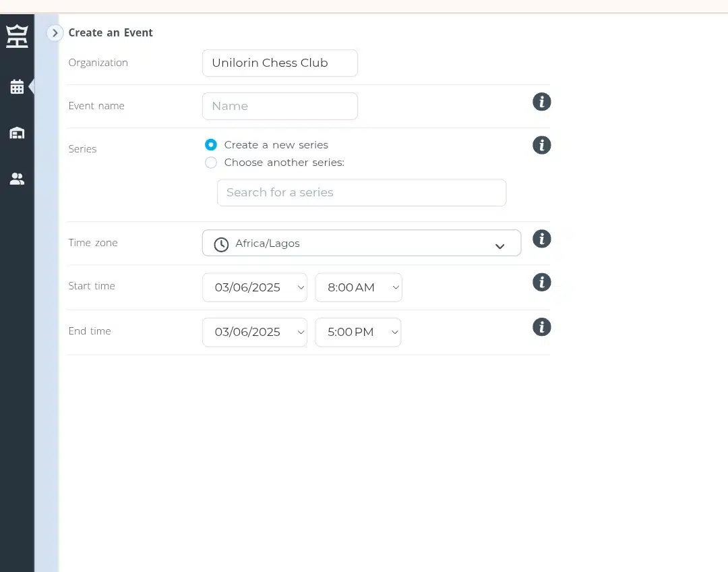
Task: Expand the sidebar with the chevron button
Action: tap(55, 33)
